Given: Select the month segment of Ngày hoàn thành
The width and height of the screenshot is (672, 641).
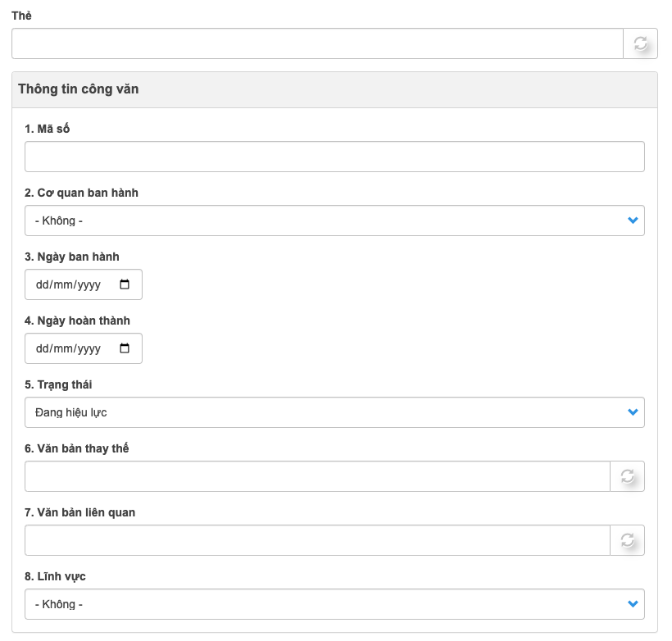Looking at the screenshot, I should click(64, 349).
